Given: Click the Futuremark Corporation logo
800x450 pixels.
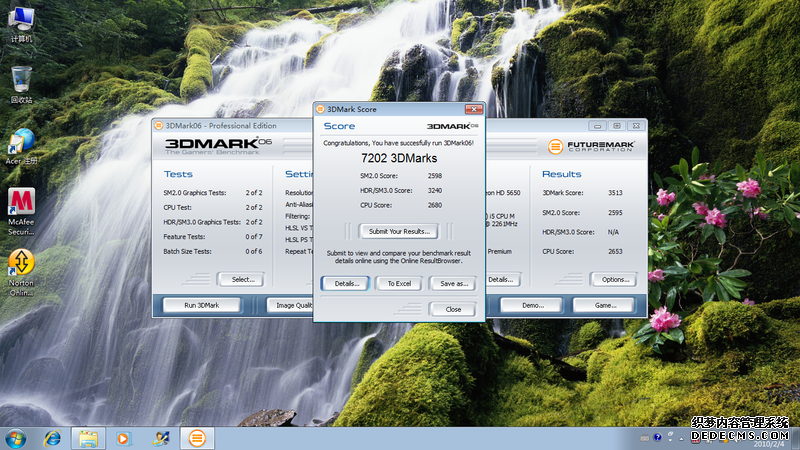Looking at the screenshot, I should coord(591,146).
